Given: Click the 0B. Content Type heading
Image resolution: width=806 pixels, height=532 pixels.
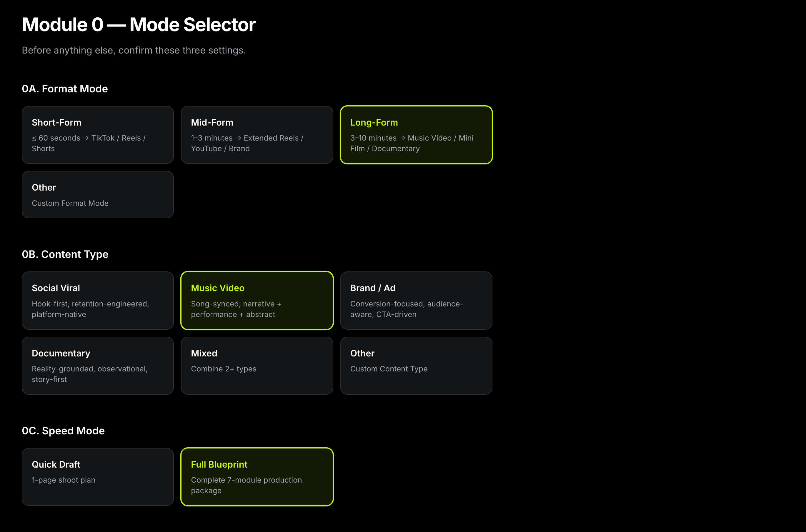Looking at the screenshot, I should coord(65,254).
